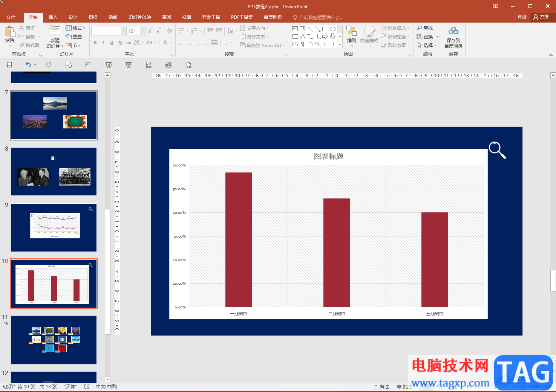Viewport: 556px width, 392px height.
Task: Click Save to Baidu Netdisk icon
Action: point(453,31)
